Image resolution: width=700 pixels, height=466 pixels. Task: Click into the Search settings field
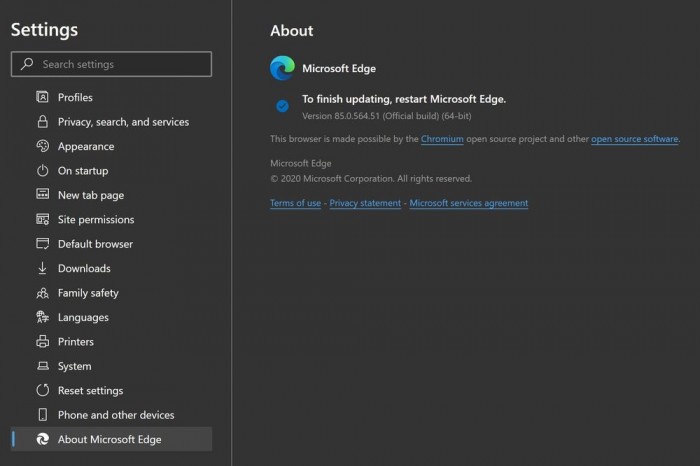pos(122,64)
